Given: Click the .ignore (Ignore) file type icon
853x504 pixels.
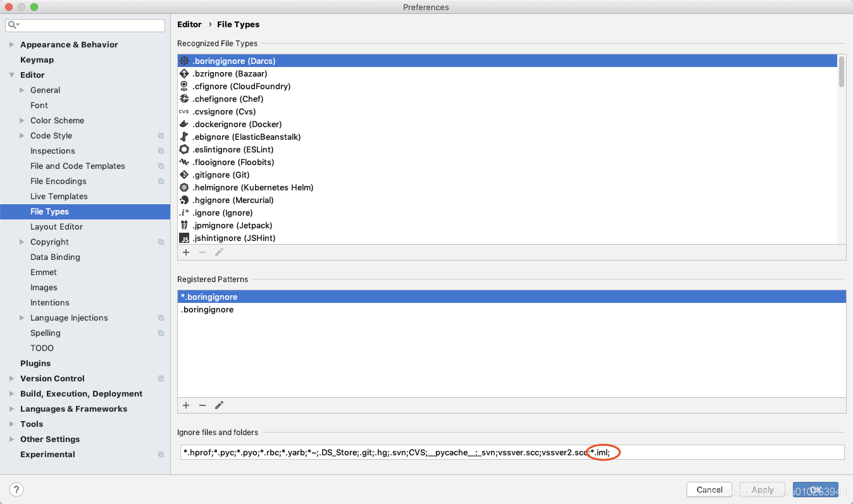Looking at the screenshot, I should coord(184,212).
